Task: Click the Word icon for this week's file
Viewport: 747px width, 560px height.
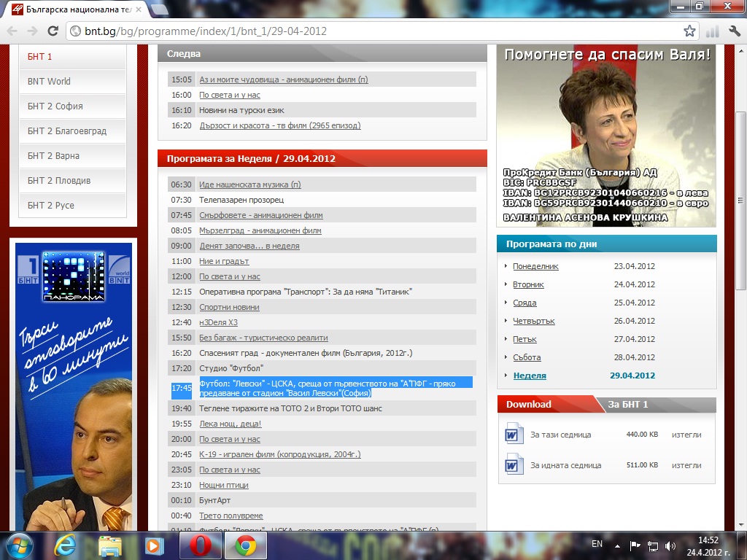Action: pyautogui.click(x=514, y=434)
